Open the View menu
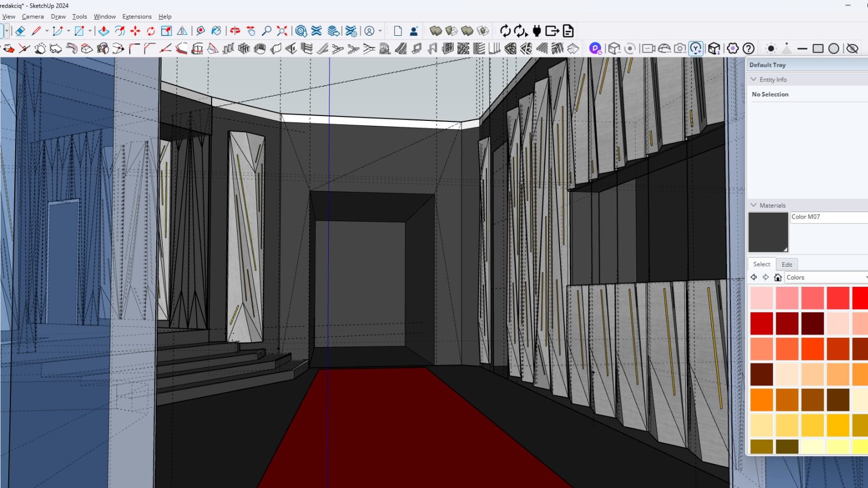868x488 pixels. pyautogui.click(x=9, y=16)
